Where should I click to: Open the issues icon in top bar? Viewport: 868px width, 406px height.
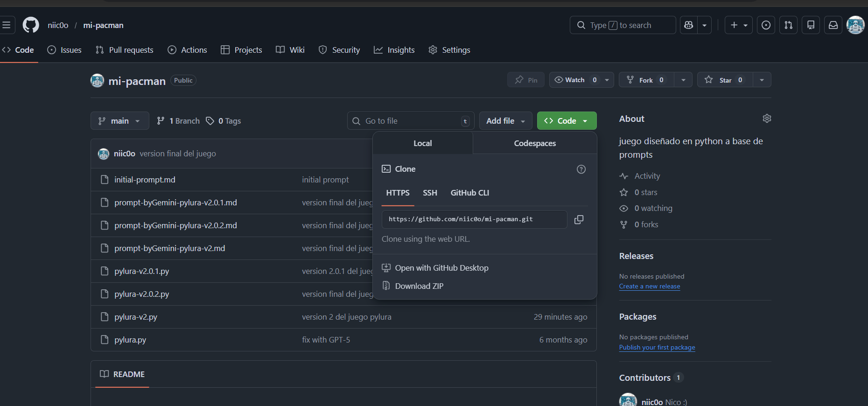pos(766,25)
